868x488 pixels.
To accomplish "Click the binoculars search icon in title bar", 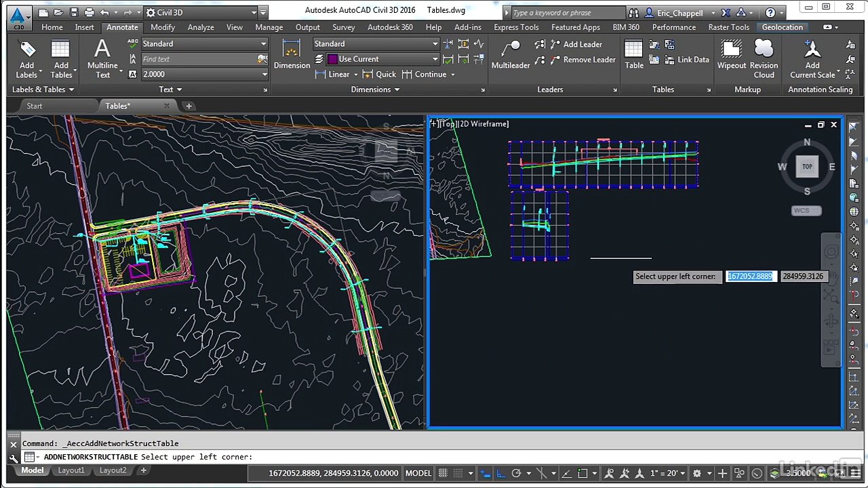I will pos(633,13).
